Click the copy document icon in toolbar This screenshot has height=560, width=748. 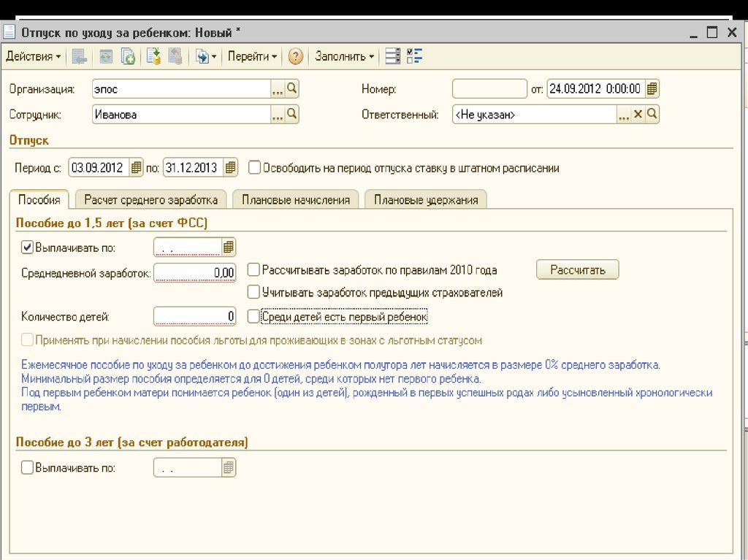click(x=128, y=56)
